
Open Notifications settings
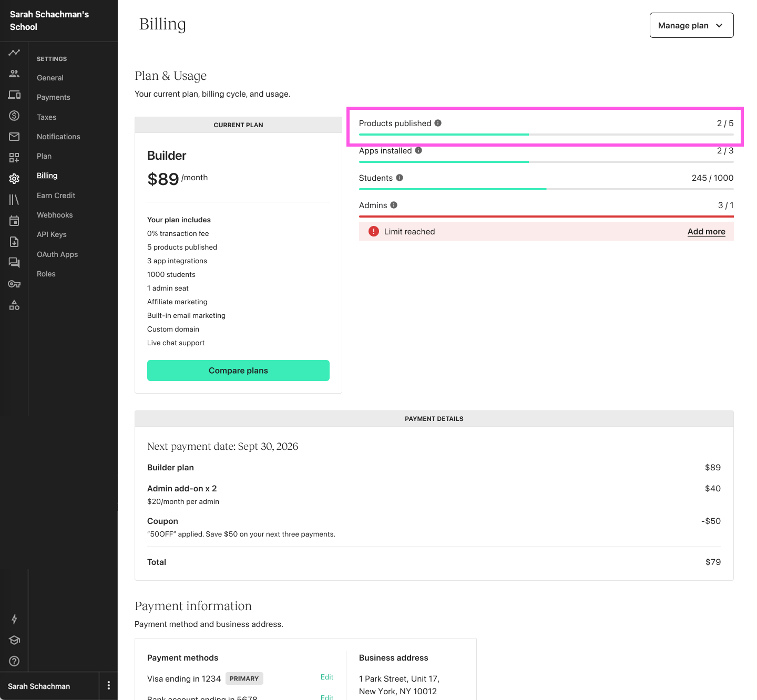pyautogui.click(x=58, y=137)
